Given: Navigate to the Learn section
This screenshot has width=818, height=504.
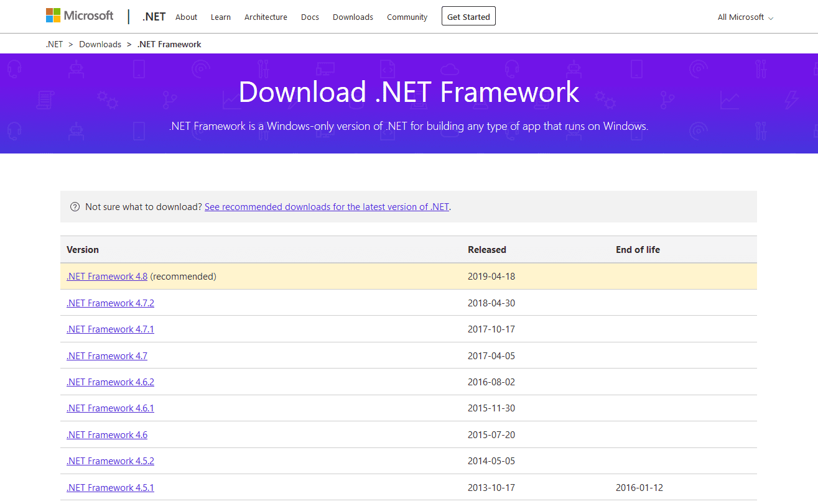Looking at the screenshot, I should tap(221, 17).
